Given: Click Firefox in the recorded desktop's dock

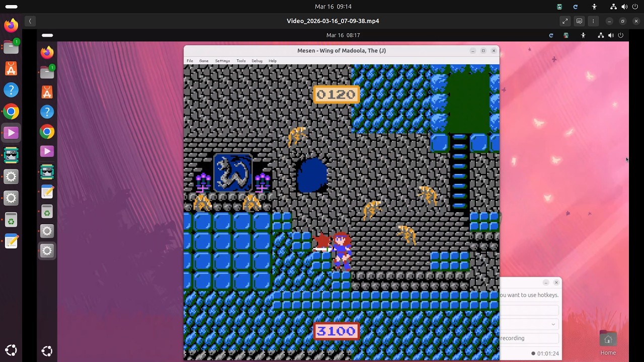Looking at the screenshot, I should point(47,52).
